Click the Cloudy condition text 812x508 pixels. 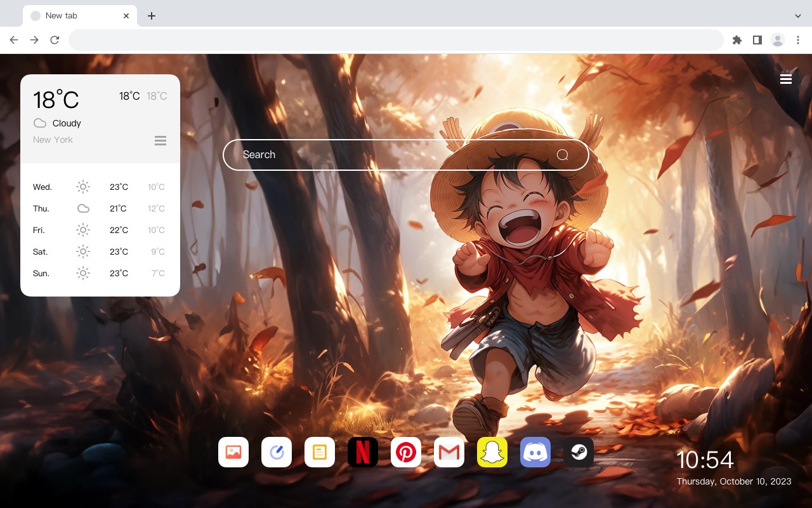click(67, 123)
